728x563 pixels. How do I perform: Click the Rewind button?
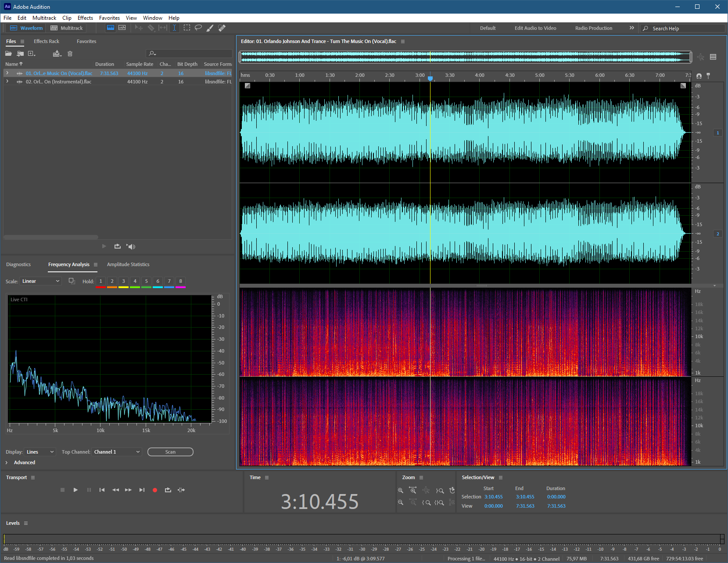pos(115,490)
